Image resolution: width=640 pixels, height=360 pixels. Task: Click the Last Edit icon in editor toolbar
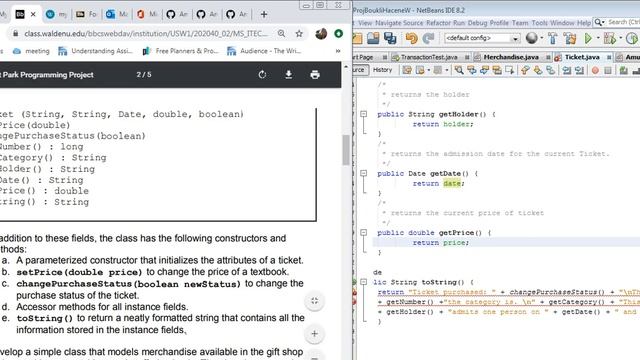click(407, 70)
